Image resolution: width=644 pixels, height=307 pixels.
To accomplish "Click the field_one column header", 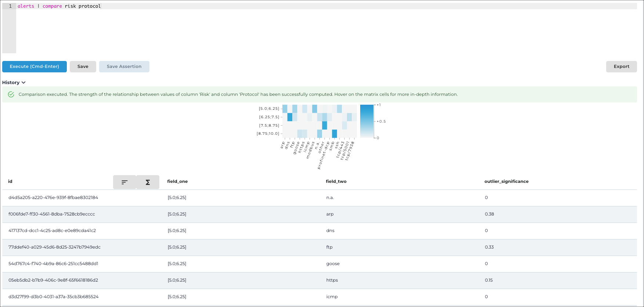I will (177, 181).
